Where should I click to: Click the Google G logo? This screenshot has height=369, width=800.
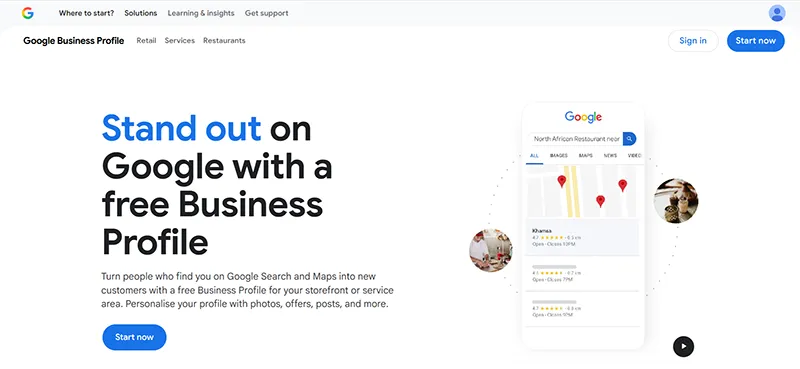click(x=28, y=13)
